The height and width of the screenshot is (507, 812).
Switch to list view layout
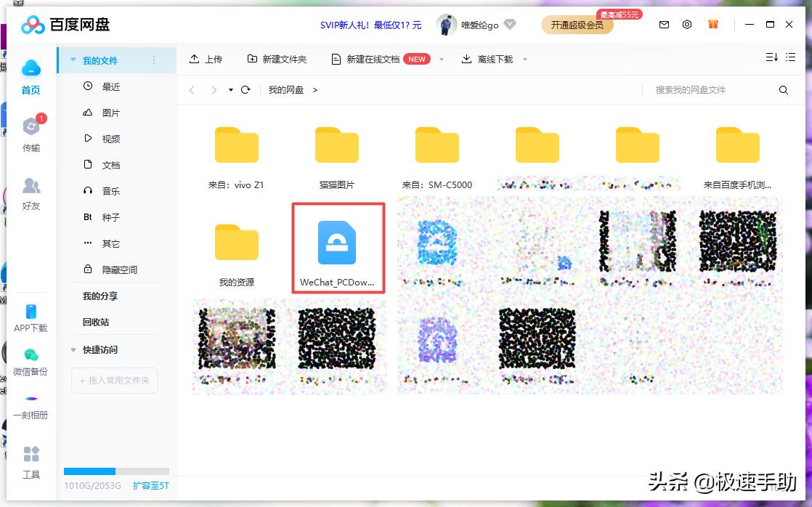[790, 56]
